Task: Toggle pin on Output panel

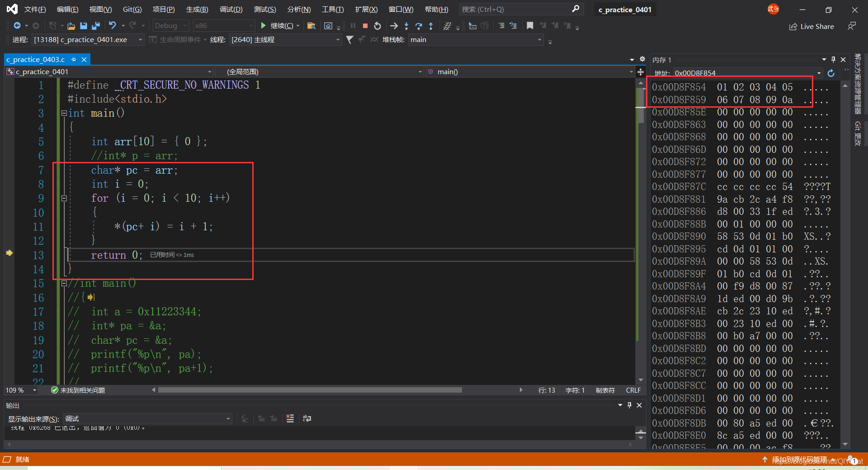Action: pos(629,405)
